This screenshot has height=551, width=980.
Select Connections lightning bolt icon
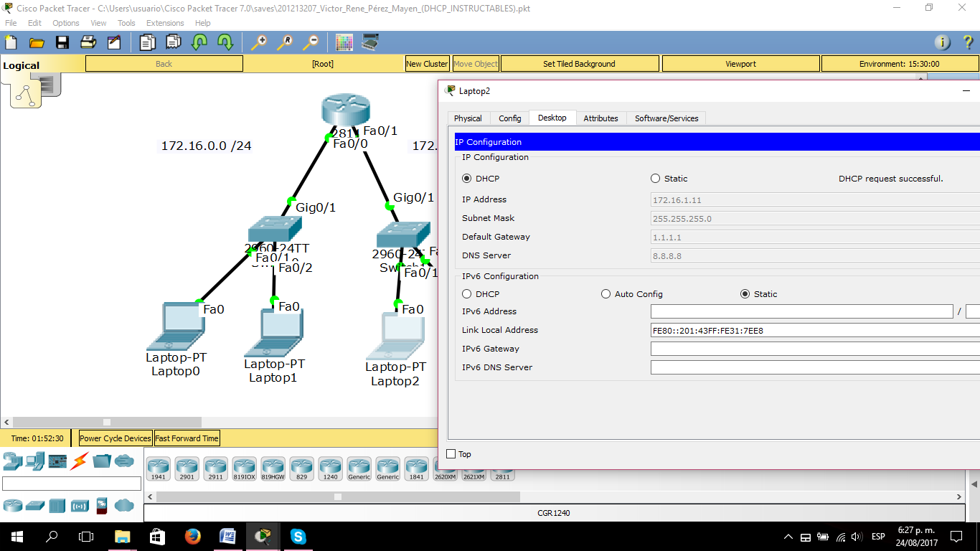point(80,461)
